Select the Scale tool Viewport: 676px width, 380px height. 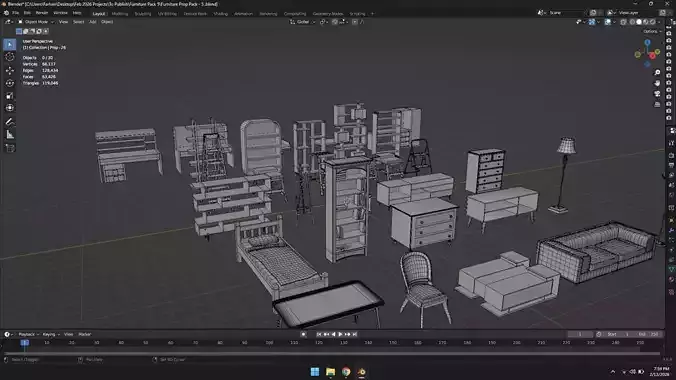point(9,96)
